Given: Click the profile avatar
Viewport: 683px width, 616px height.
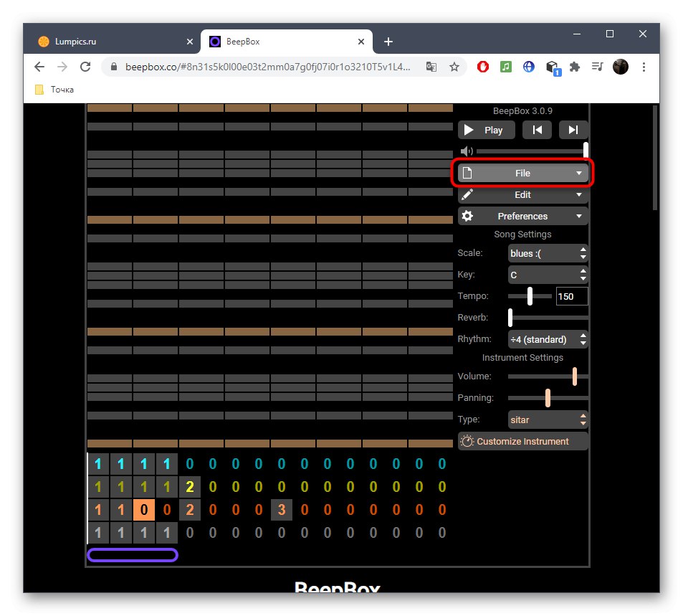Looking at the screenshot, I should [x=620, y=67].
